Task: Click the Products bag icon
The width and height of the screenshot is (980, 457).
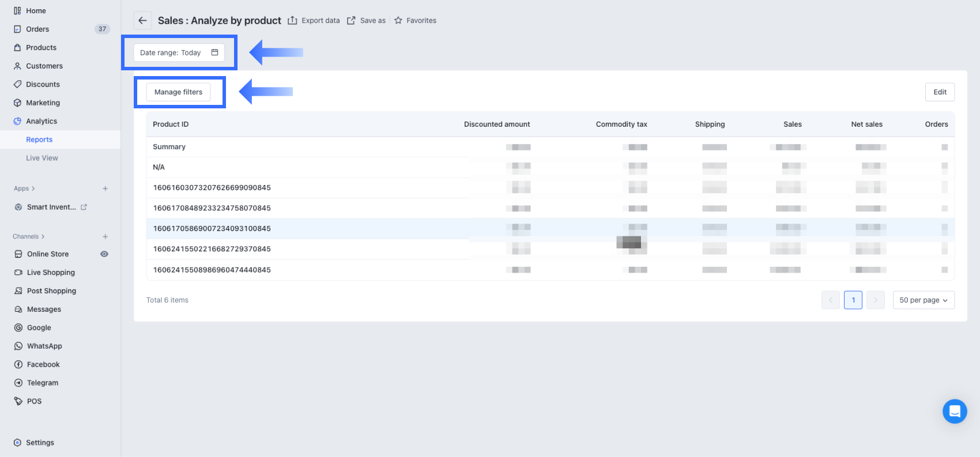Action: click(x=17, y=47)
